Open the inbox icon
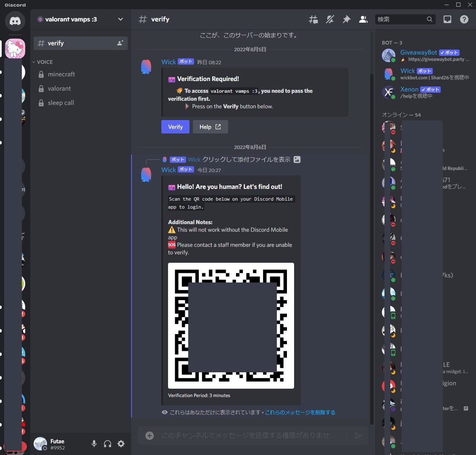Image resolution: width=476 pixels, height=455 pixels. tap(447, 19)
